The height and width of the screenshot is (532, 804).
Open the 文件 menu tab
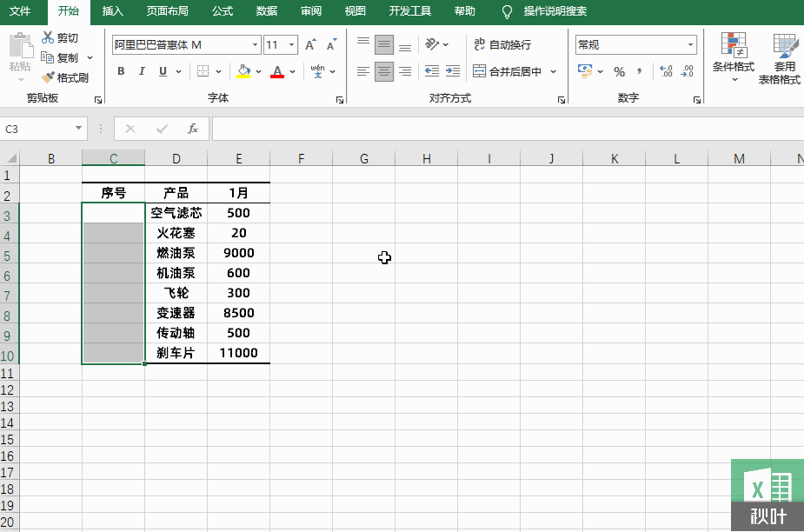[x=20, y=11]
